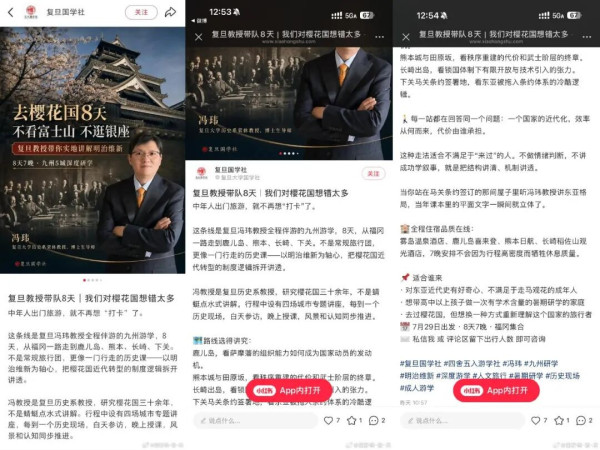Open the three-dot menu in the middle panel
Screen dimensions: 600x450
pos(379,37)
